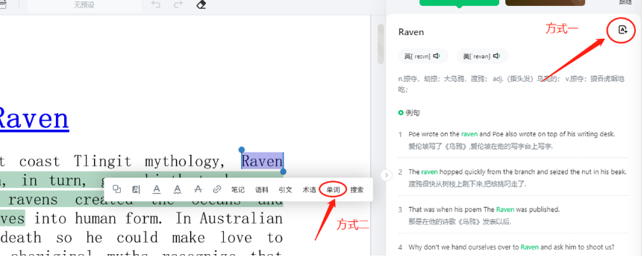
Task: Collapse the side panel with the chevron
Action: [x=386, y=176]
